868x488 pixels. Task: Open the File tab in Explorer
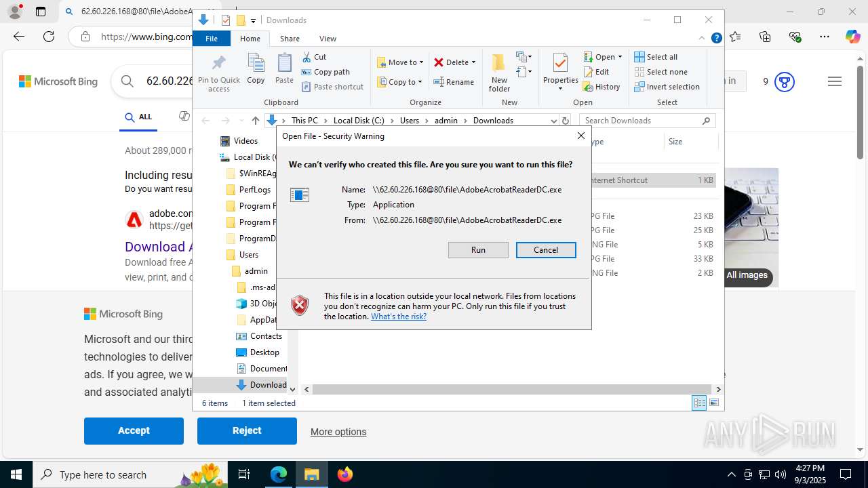point(212,39)
